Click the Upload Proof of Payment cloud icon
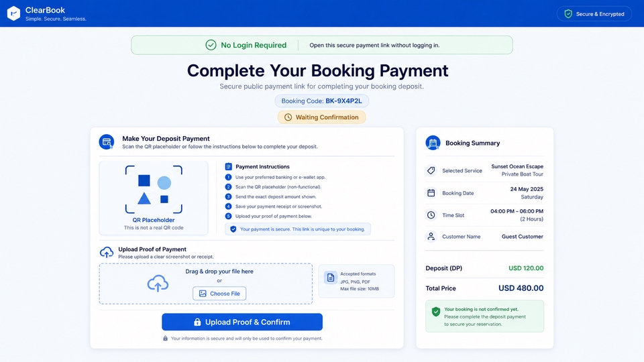 point(107,252)
